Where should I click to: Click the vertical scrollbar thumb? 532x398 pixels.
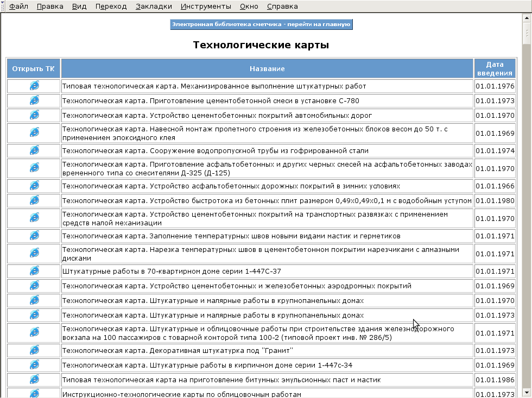point(527,33)
